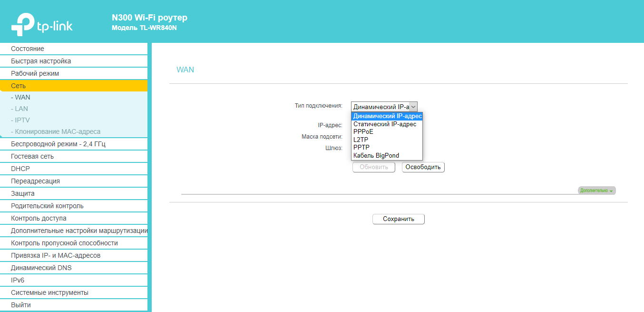Screen dimensions: 644x312
Task: Select PPPoE from the connection list
Action: [363, 132]
